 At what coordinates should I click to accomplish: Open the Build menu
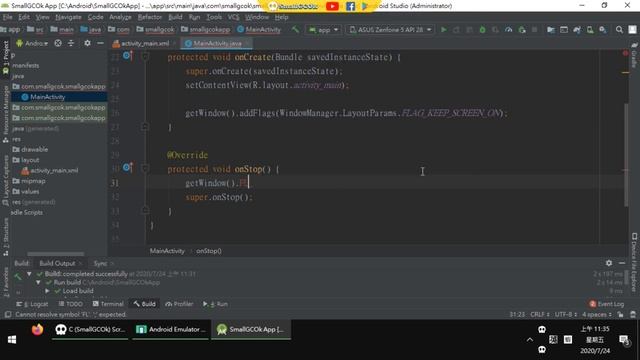pyautogui.click(x=175, y=17)
